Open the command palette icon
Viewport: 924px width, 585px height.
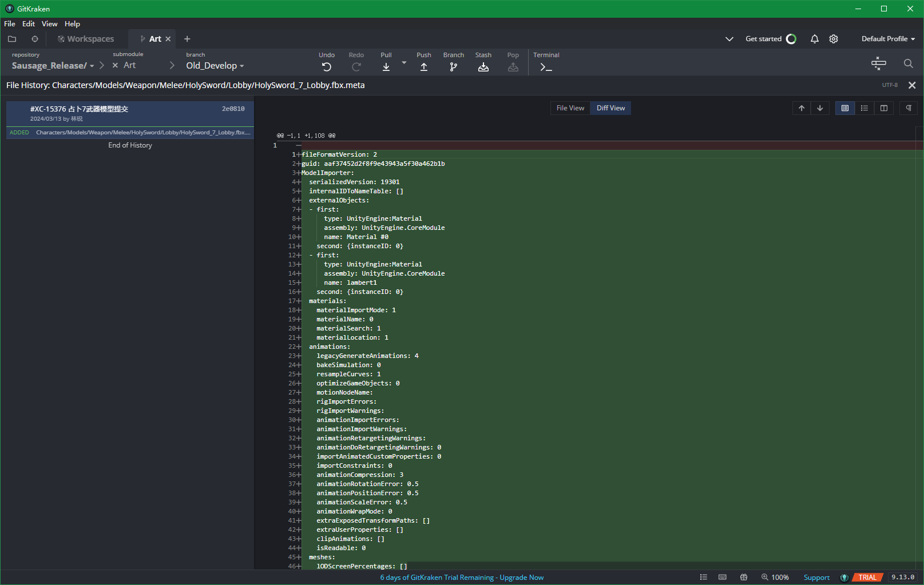(878, 63)
